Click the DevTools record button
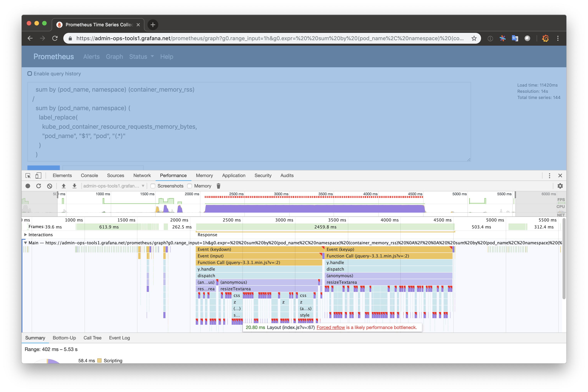The height and width of the screenshot is (392, 588). pos(28,186)
